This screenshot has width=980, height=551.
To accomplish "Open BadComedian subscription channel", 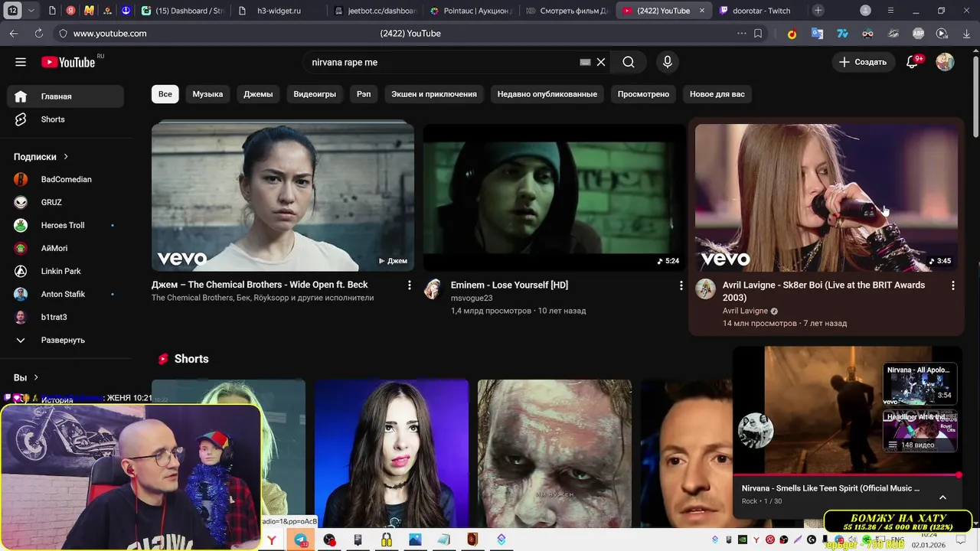I will tap(65, 179).
